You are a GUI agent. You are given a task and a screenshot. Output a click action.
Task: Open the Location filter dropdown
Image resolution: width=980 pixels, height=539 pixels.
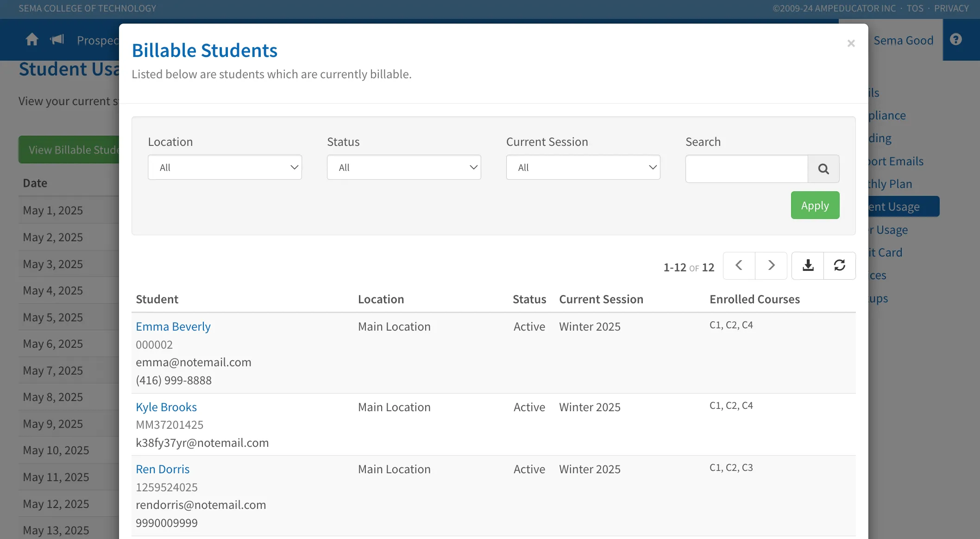pos(225,167)
